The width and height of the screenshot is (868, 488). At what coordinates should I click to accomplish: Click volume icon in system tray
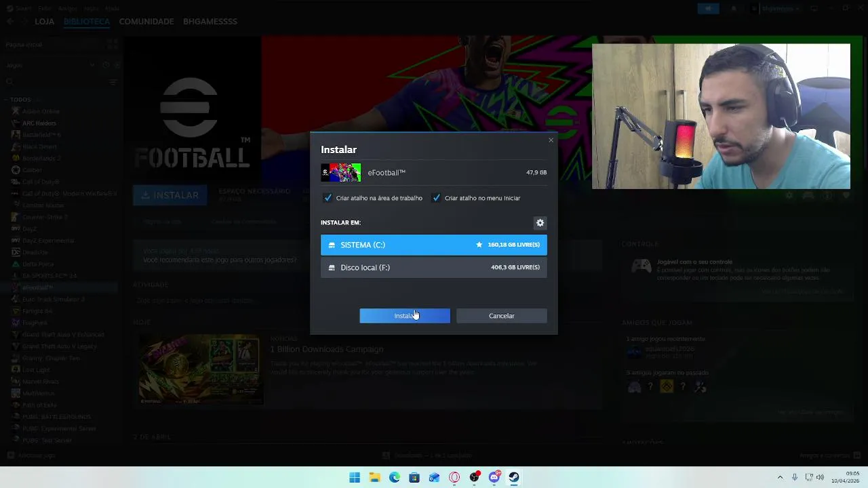pos(820,478)
